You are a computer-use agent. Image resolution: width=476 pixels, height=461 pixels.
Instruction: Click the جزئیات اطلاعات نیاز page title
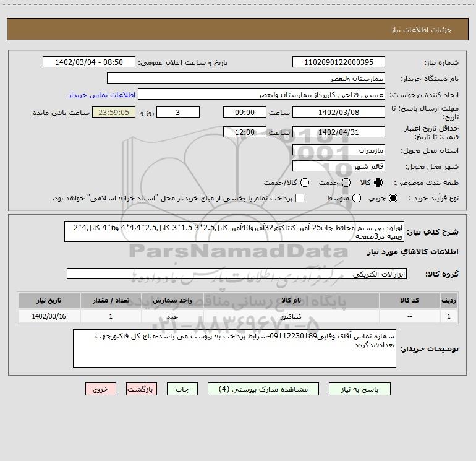click(422, 30)
